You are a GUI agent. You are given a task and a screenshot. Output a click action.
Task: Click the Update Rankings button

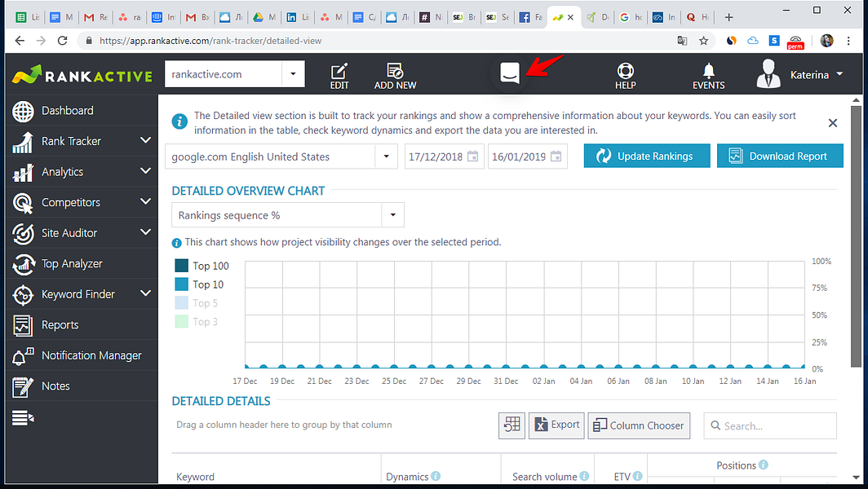point(647,156)
